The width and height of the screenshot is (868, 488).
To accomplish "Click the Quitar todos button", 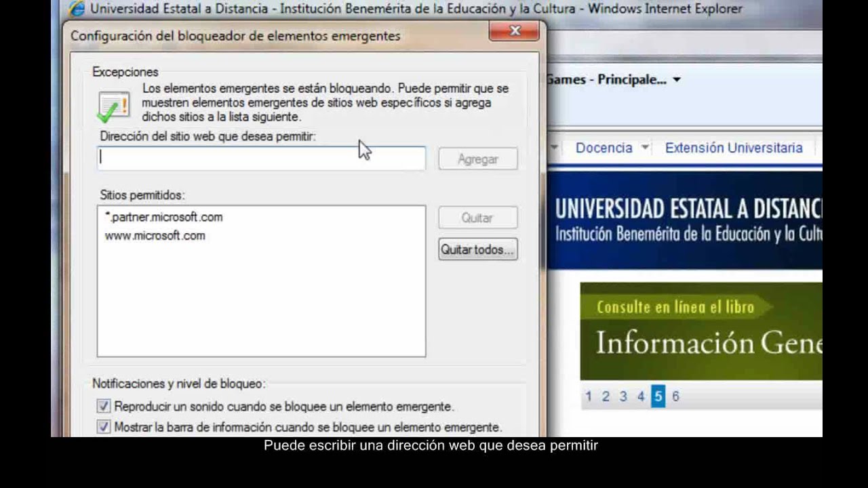I will click(x=477, y=249).
